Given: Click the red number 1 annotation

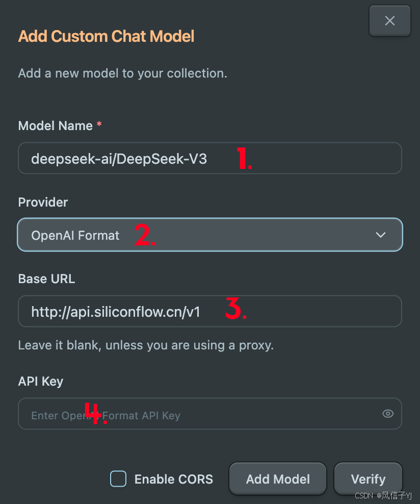Looking at the screenshot, I should click(244, 158).
